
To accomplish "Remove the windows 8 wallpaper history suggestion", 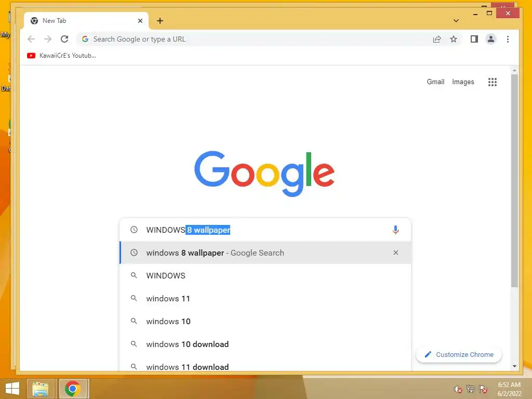I will pos(395,252).
